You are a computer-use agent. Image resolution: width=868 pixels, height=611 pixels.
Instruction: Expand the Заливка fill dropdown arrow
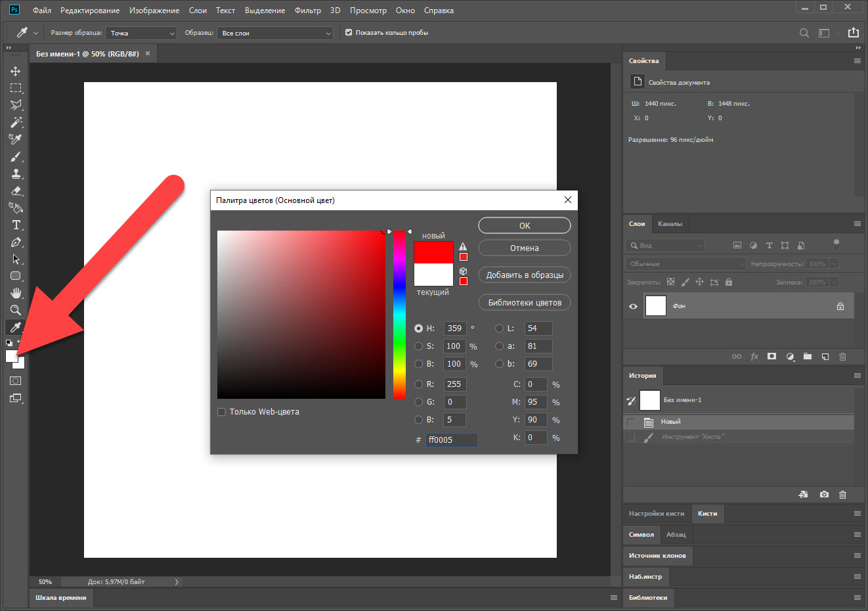[833, 282]
